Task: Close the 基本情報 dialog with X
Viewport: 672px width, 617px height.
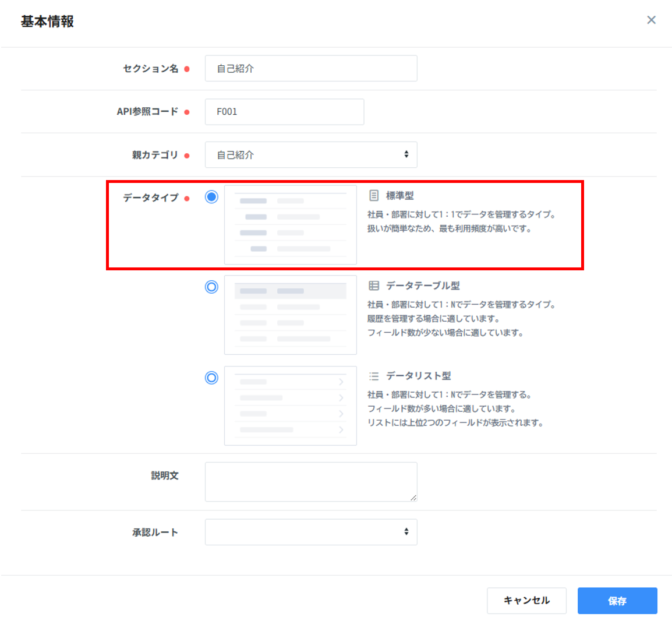Action: click(x=651, y=20)
